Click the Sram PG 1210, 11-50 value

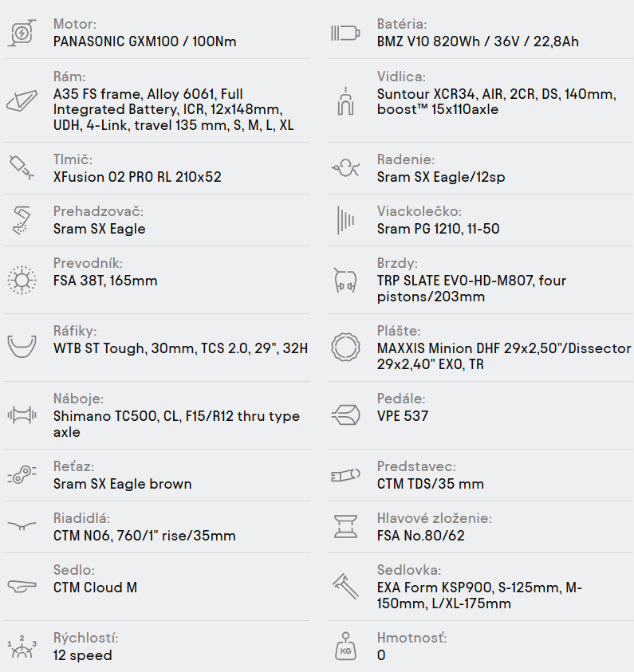438,229
